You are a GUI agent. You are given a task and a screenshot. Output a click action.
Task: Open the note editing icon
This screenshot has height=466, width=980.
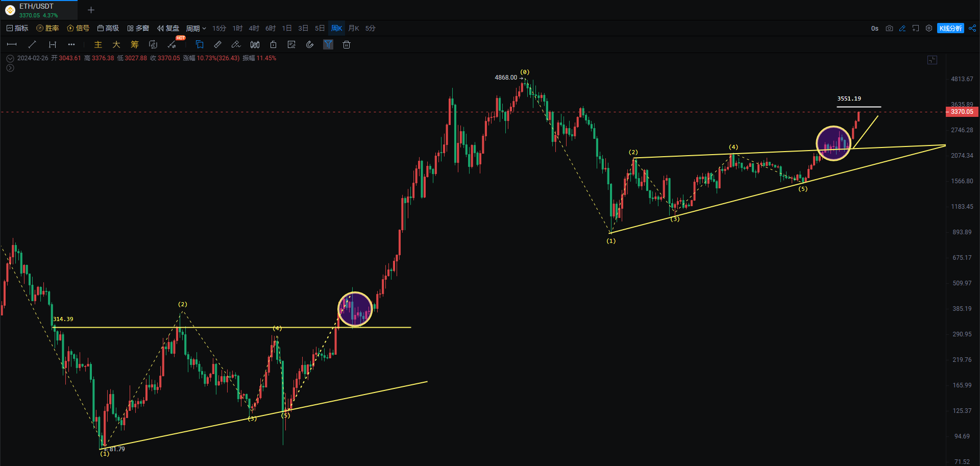[291, 44]
